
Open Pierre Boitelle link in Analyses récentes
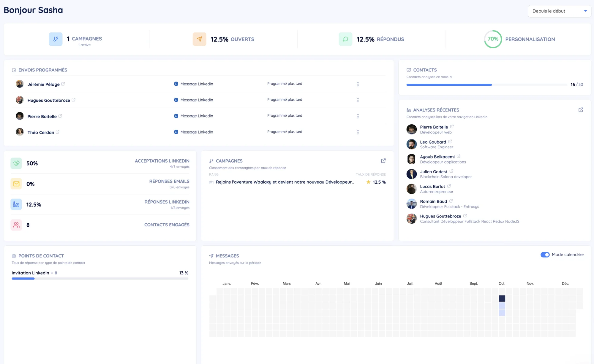pyautogui.click(x=452, y=127)
